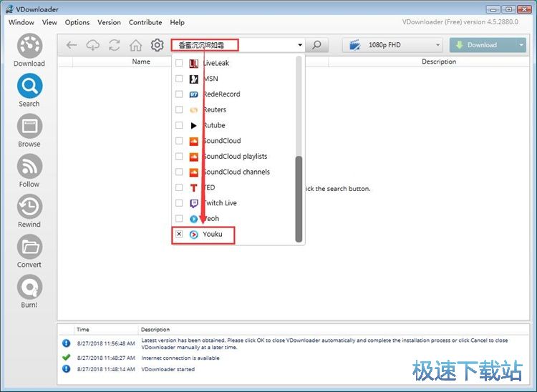Screen dimensions: 537x392
Task: Click the Reuters site icon
Action: coord(194,110)
